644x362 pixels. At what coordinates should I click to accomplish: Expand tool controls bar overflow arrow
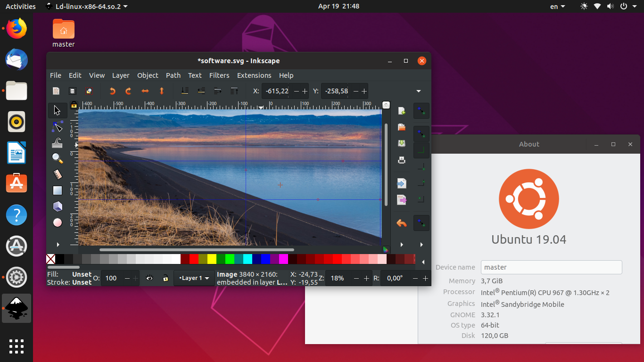[x=419, y=91]
